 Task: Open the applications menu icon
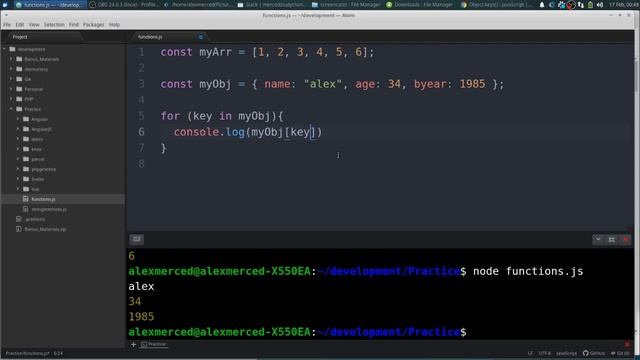point(5,5)
